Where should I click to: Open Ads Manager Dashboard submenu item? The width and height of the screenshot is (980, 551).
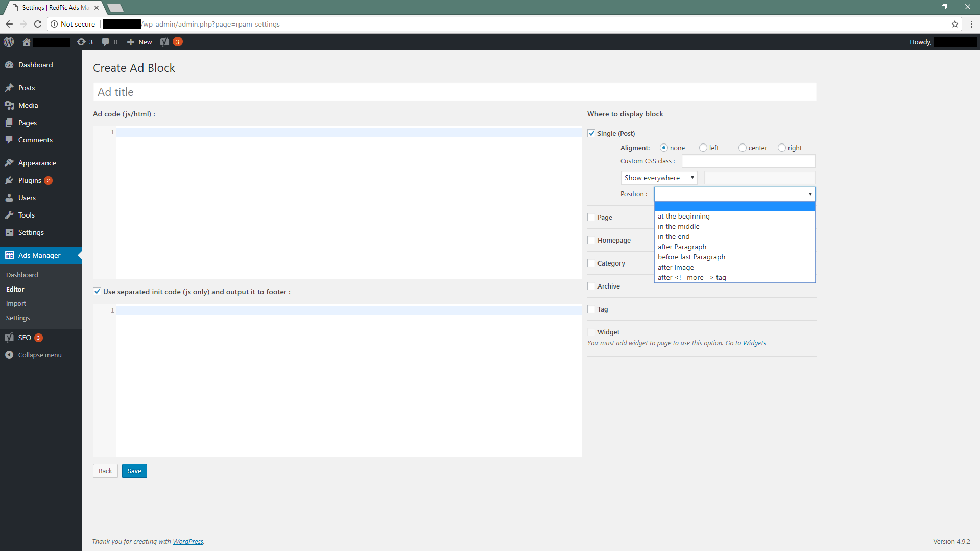[22, 275]
